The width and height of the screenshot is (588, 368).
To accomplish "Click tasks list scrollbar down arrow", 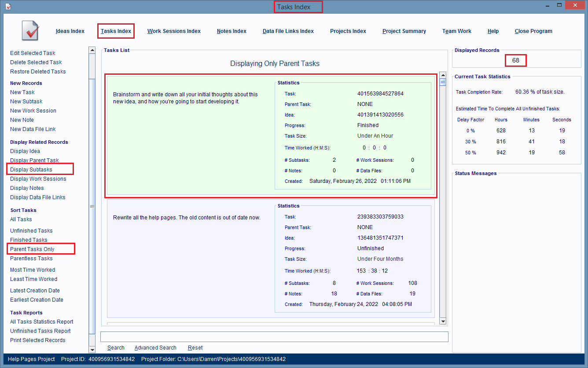I will (x=443, y=321).
